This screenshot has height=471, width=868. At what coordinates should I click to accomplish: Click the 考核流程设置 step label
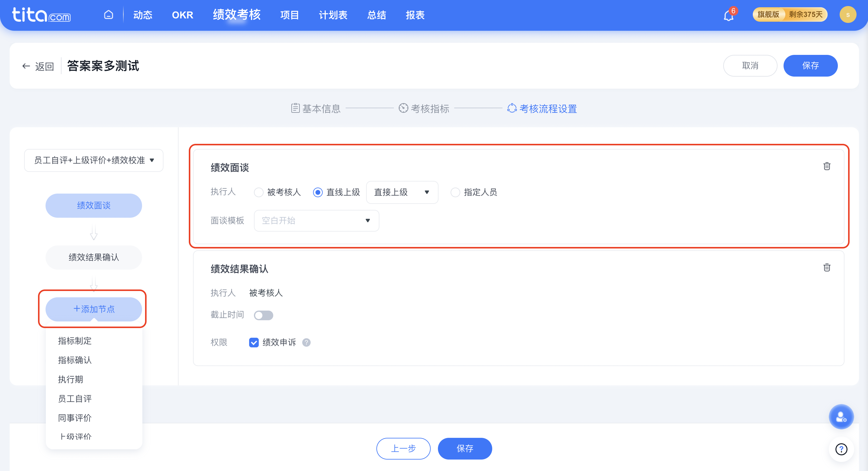[x=548, y=109]
